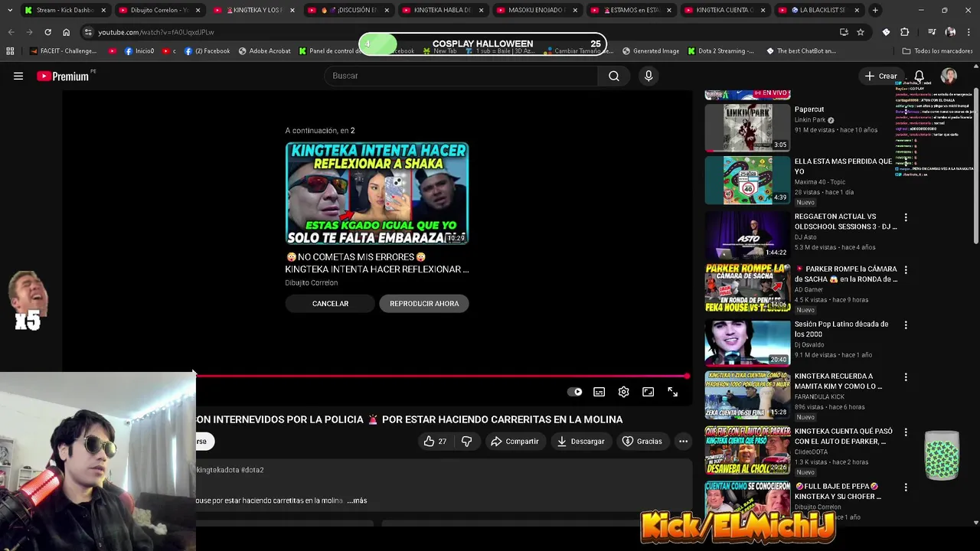Go back in browser history
This screenshot has width=980, height=551.
[11, 32]
